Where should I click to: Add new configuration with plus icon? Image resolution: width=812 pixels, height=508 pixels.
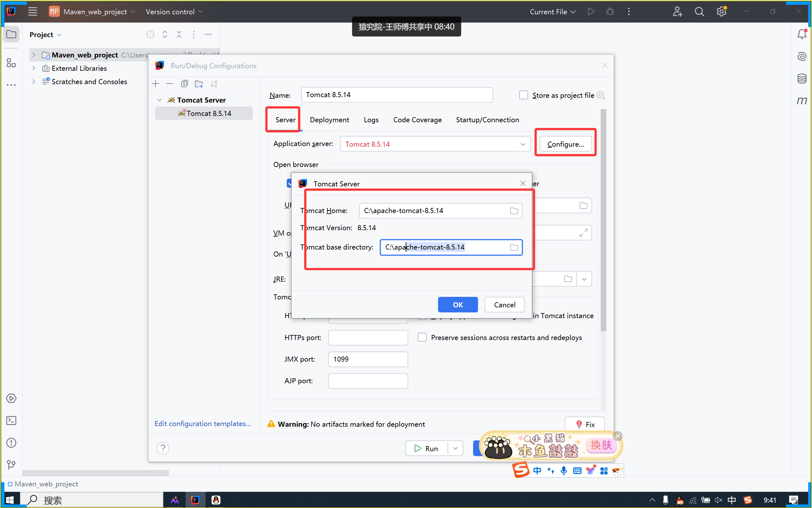coord(155,84)
